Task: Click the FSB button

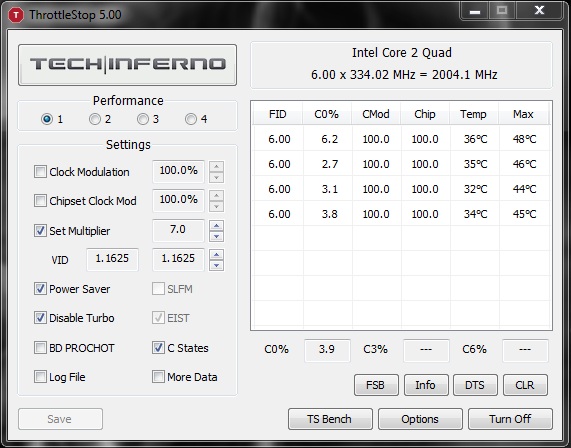Action: tap(376, 385)
